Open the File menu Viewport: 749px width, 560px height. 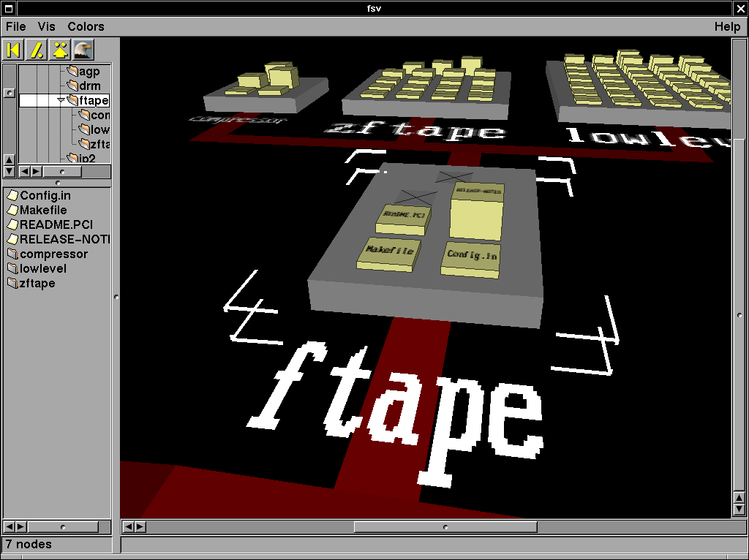point(15,26)
